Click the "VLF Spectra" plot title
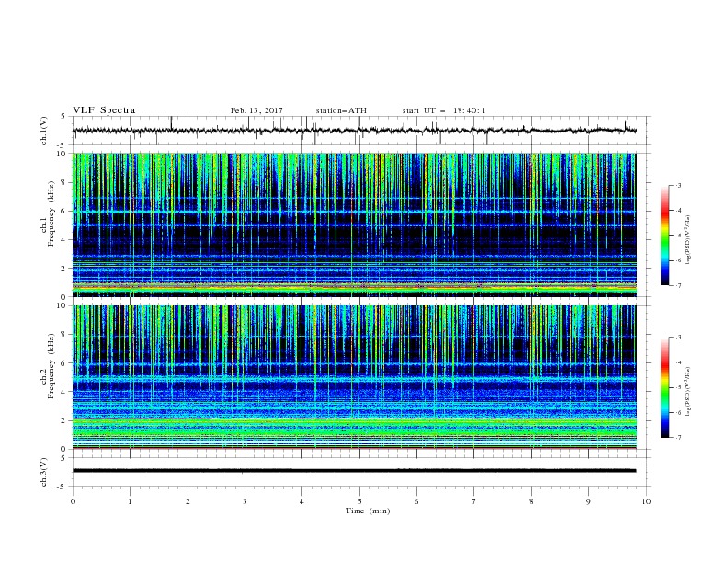This screenshot has height=563, width=728. pos(104,110)
